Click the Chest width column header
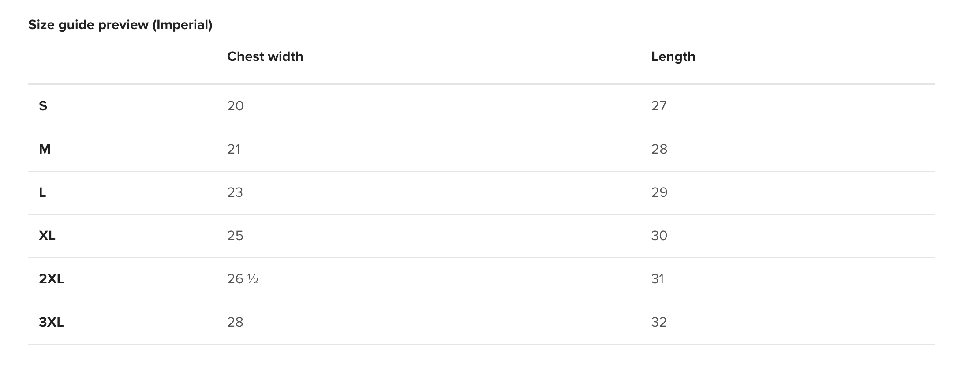 265,56
